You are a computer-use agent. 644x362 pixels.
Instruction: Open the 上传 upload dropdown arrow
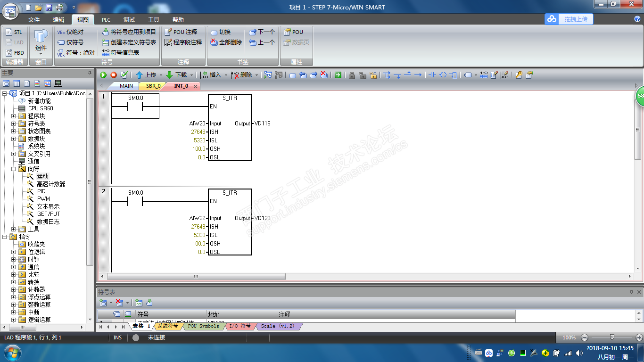point(161,75)
